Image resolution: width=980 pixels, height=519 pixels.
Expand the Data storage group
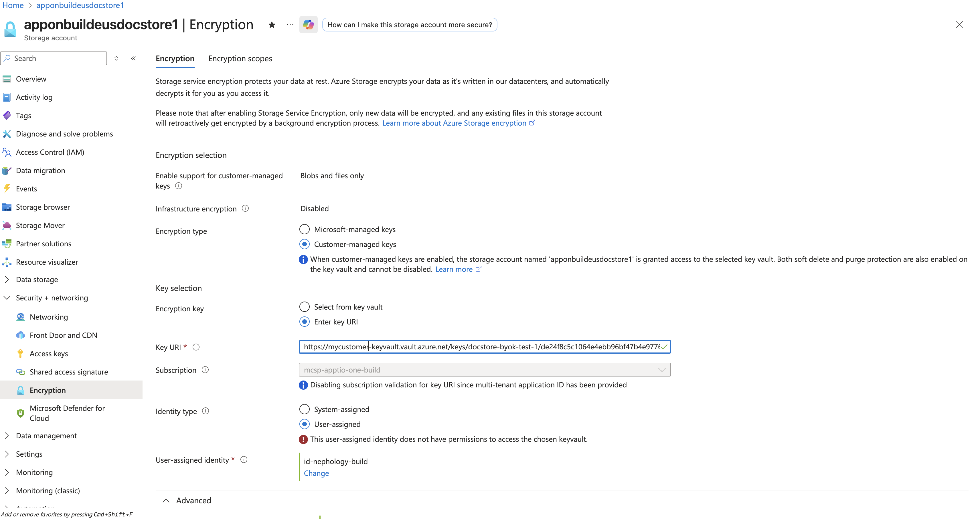point(37,280)
